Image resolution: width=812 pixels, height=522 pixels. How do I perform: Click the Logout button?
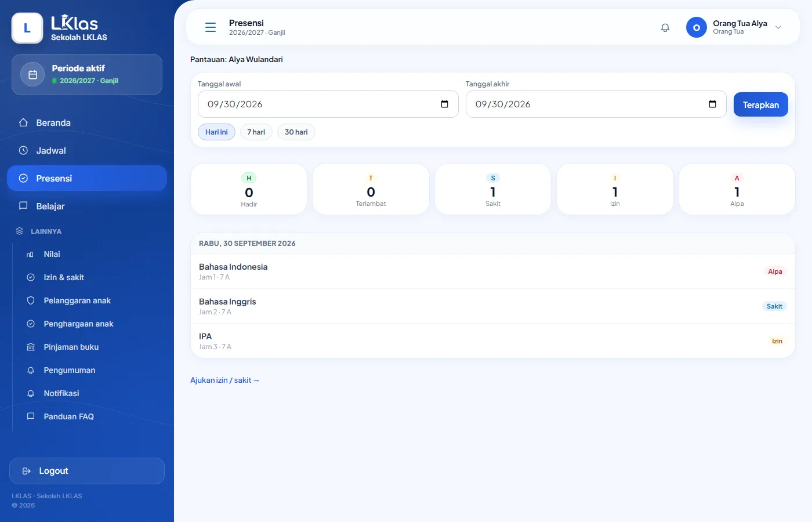[x=87, y=471]
